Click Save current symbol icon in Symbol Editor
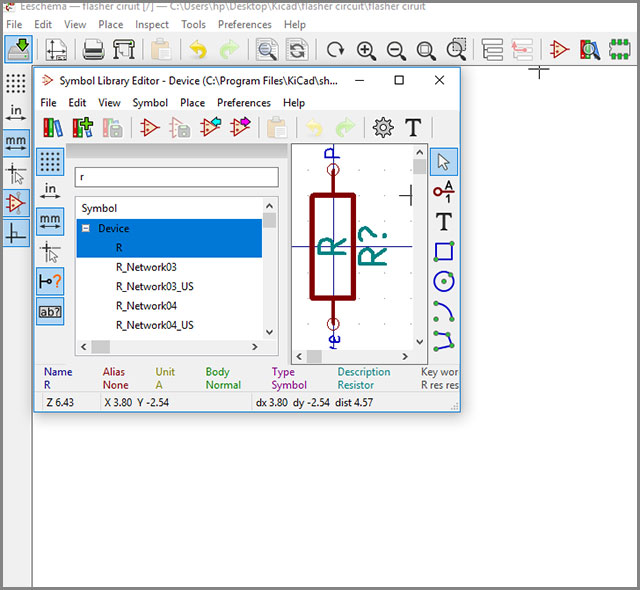This screenshot has height=590, width=640. 180,128
